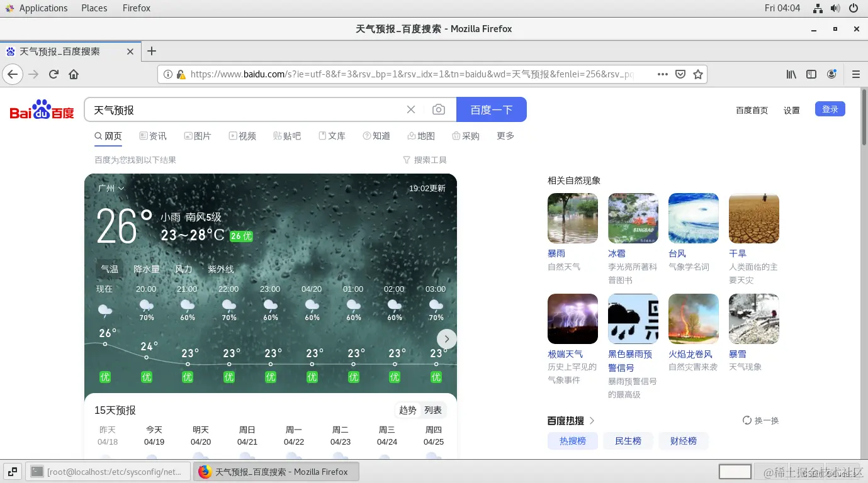Open 百度首页 link
The image size is (868, 483).
[x=752, y=110]
